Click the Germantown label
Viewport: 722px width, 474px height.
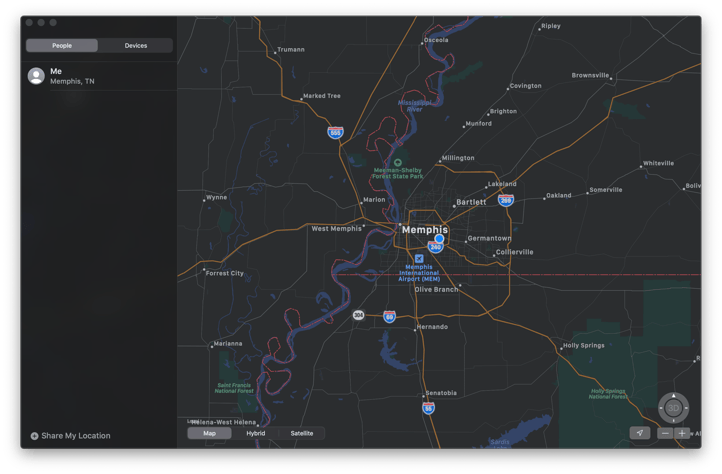pyautogui.click(x=489, y=238)
